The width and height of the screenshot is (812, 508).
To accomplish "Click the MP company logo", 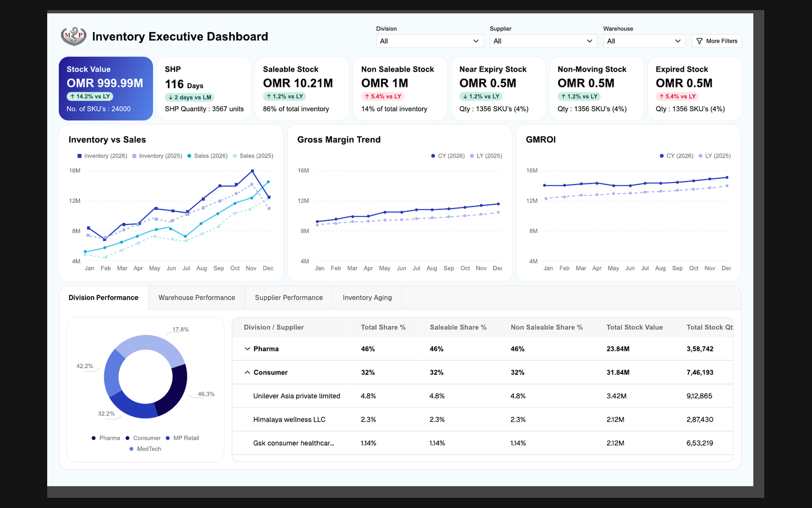I will coord(74,36).
